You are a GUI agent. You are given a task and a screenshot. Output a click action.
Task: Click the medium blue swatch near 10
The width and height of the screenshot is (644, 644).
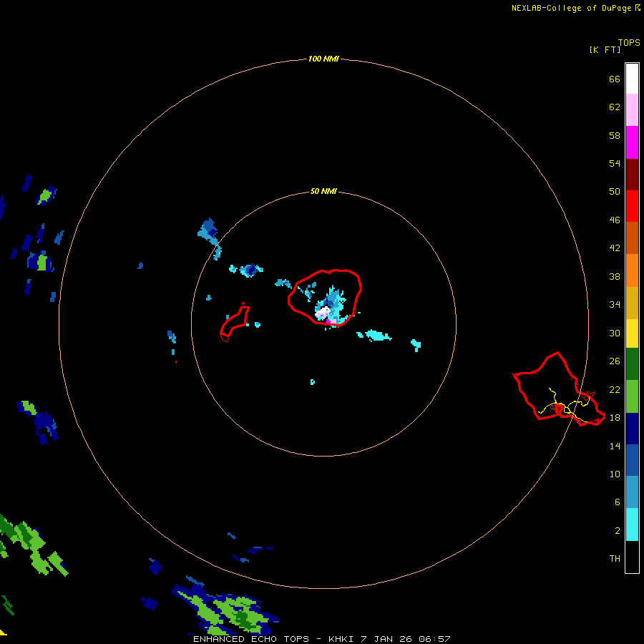(632, 460)
